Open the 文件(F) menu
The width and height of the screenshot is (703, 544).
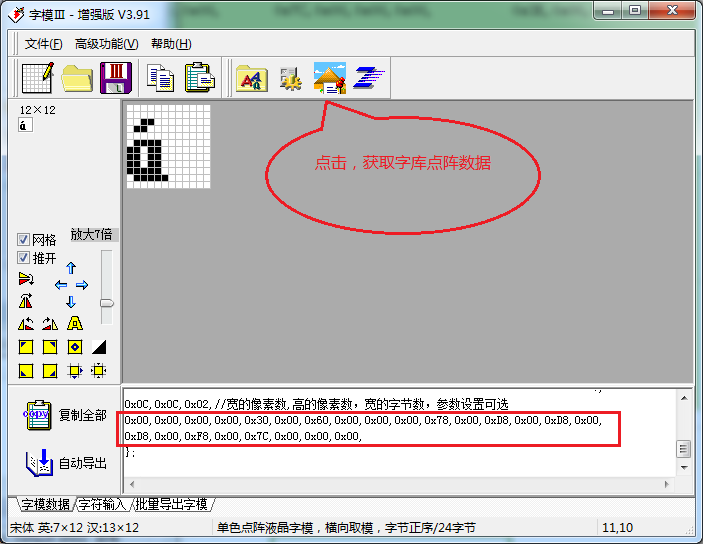pyautogui.click(x=43, y=44)
